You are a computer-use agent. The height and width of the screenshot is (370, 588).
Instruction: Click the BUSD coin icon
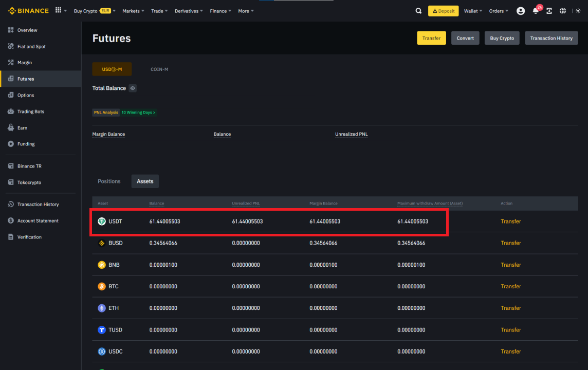coord(102,243)
